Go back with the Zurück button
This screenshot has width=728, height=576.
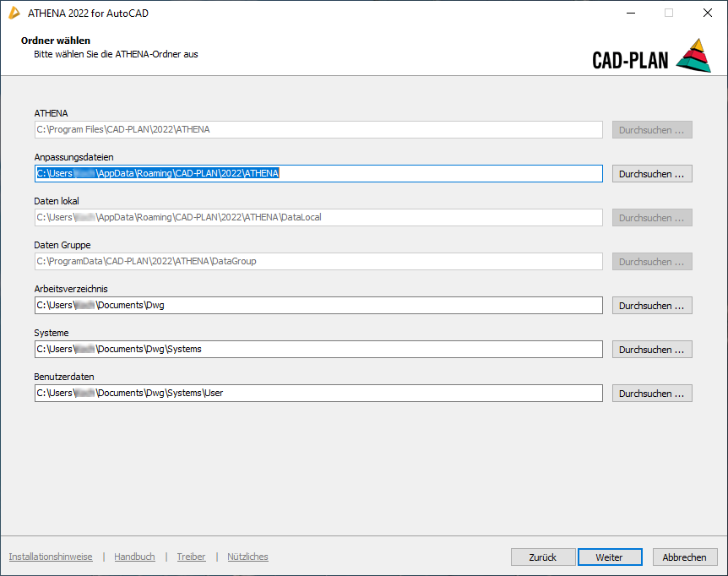[x=543, y=557]
